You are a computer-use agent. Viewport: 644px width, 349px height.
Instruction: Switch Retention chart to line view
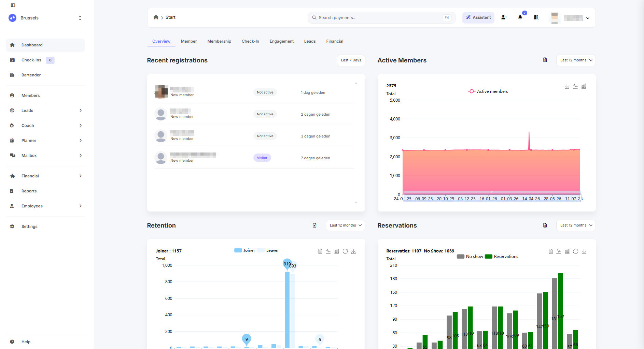coord(328,251)
